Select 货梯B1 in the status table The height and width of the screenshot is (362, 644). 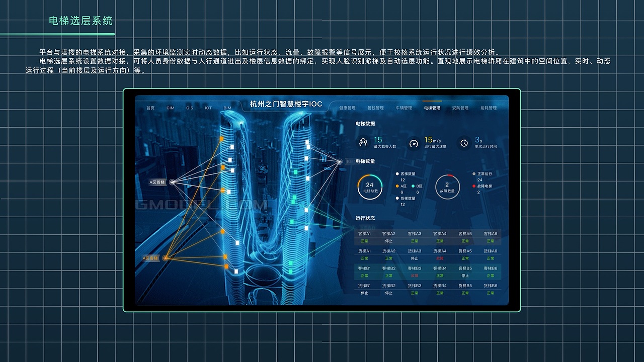tap(364, 286)
